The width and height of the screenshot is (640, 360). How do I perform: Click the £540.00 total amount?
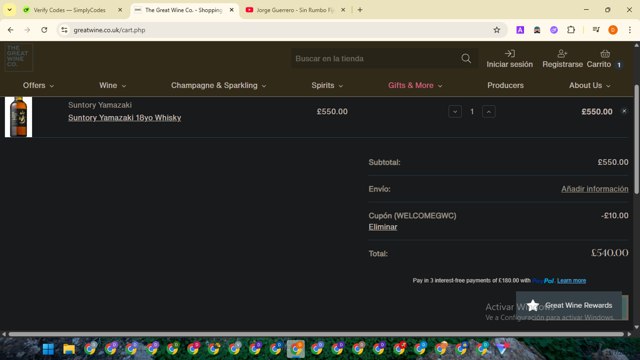coord(610,253)
